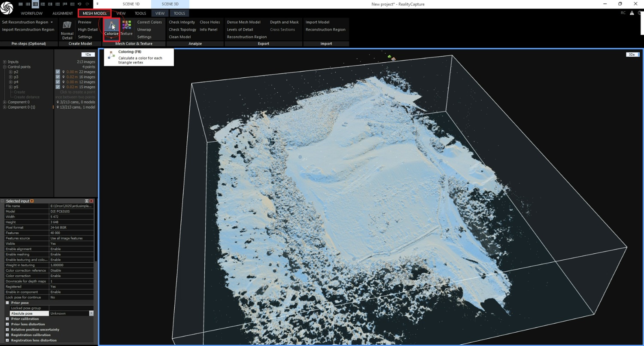Disable the p5 control point checkbox
644x346 pixels.
coord(58,87)
